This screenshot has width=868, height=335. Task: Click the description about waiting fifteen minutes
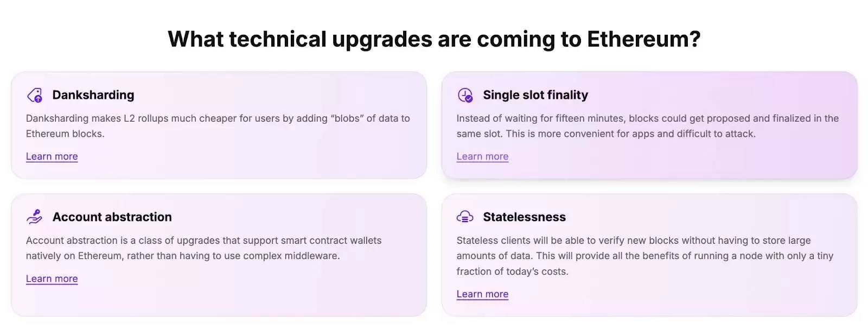pyautogui.click(x=648, y=126)
